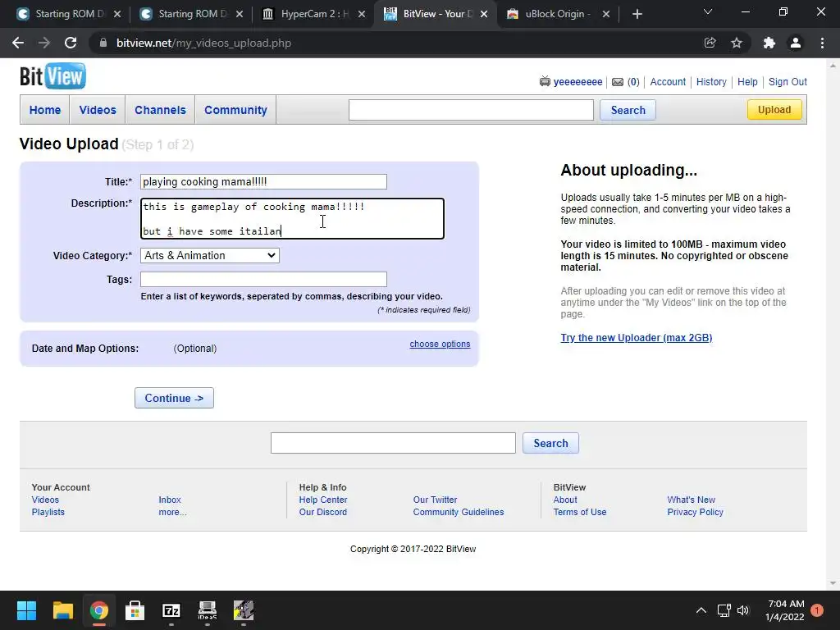Switch to second Starting ROM tab
This screenshot has height=630, width=840.
point(192,14)
